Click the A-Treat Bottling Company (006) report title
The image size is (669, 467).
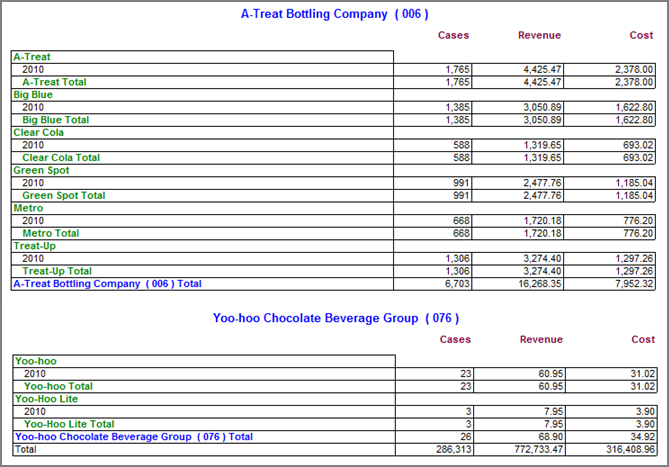point(334,14)
